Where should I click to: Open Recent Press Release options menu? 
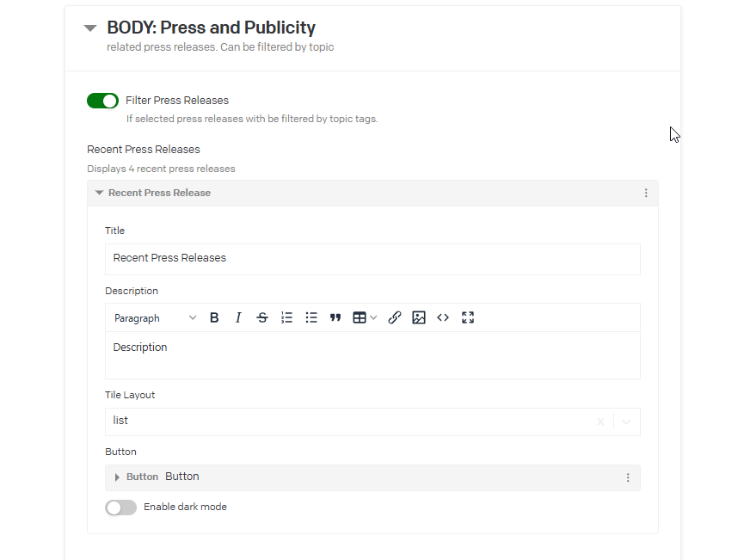point(646,194)
